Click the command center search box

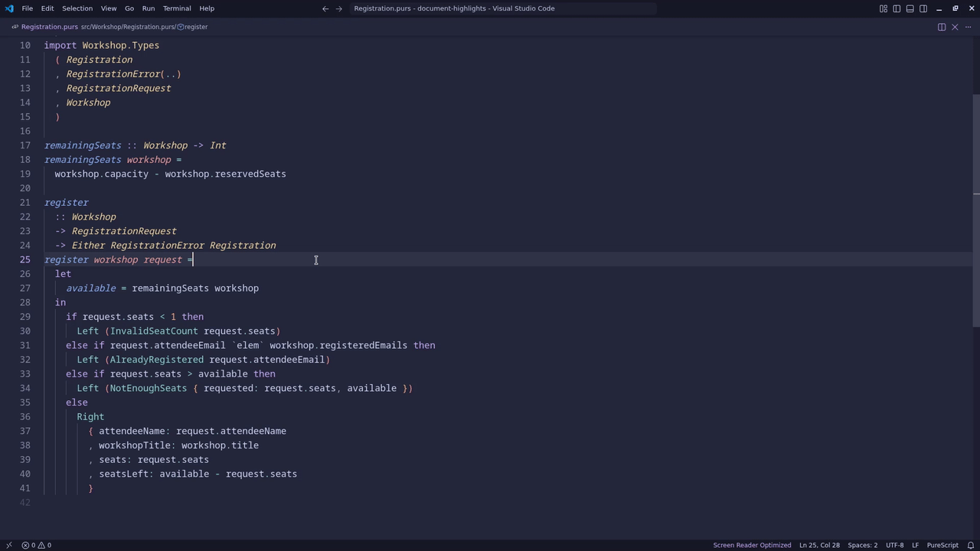tap(503, 8)
